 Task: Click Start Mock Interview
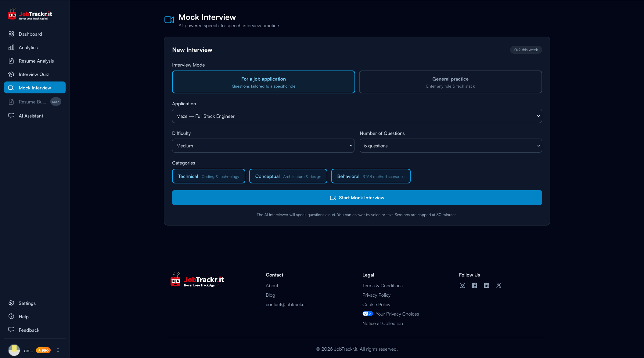pyautogui.click(x=357, y=197)
